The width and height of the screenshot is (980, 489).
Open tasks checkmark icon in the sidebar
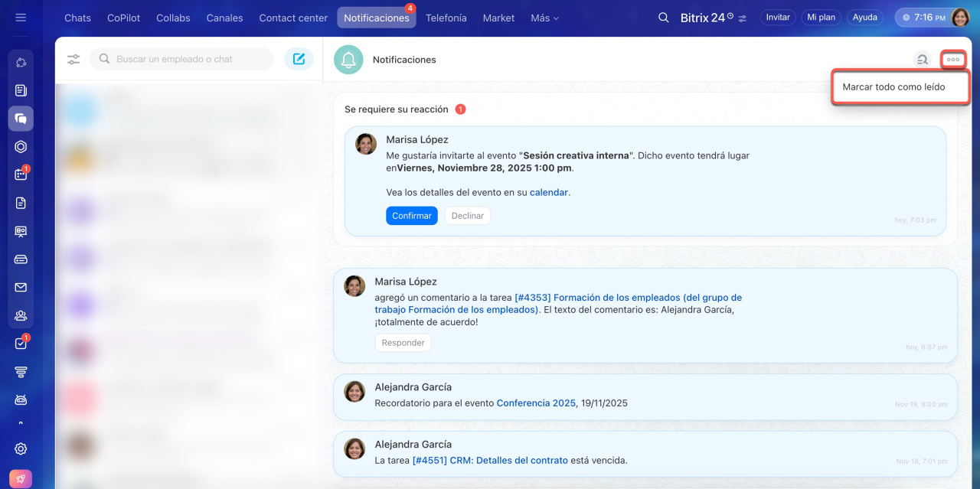21,344
